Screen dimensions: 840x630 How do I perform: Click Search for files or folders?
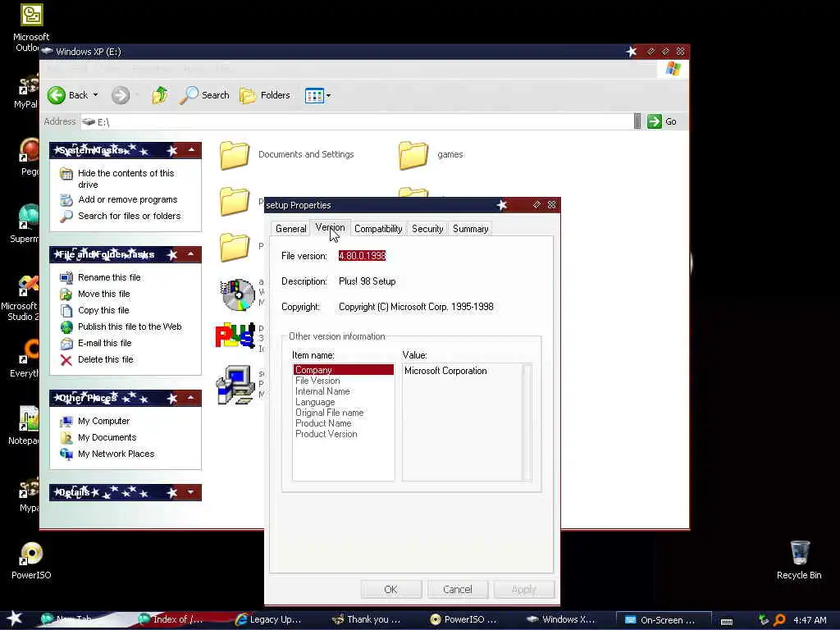[129, 216]
